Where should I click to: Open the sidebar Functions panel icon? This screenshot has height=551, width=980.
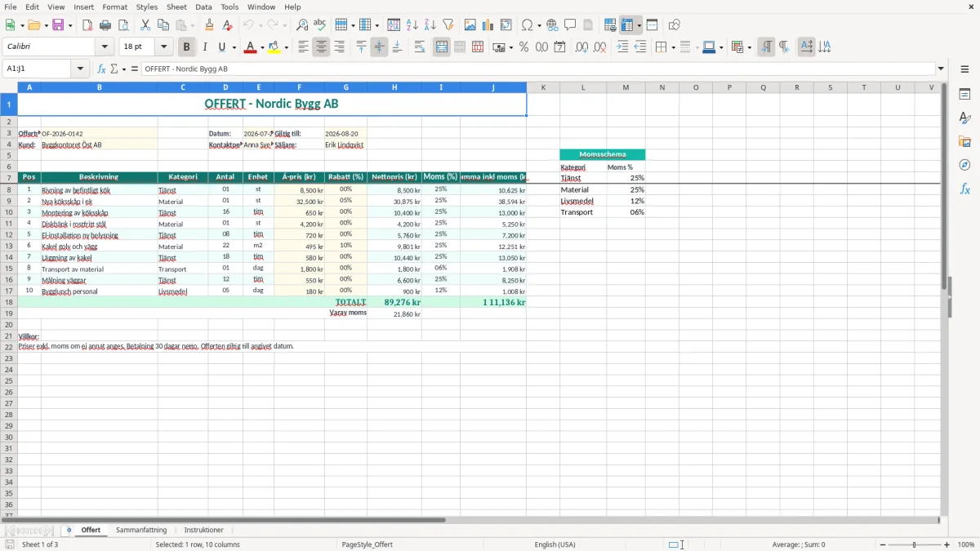[x=964, y=189]
